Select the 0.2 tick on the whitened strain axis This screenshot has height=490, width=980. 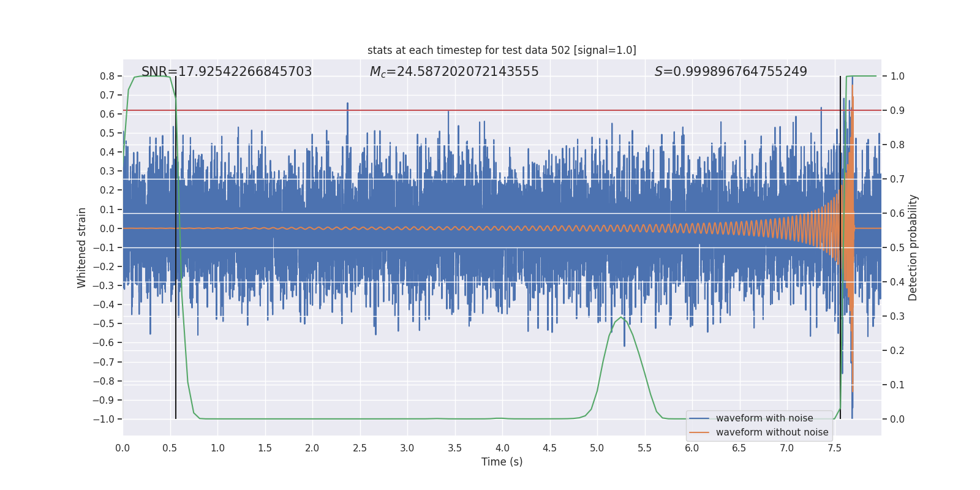(x=107, y=190)
